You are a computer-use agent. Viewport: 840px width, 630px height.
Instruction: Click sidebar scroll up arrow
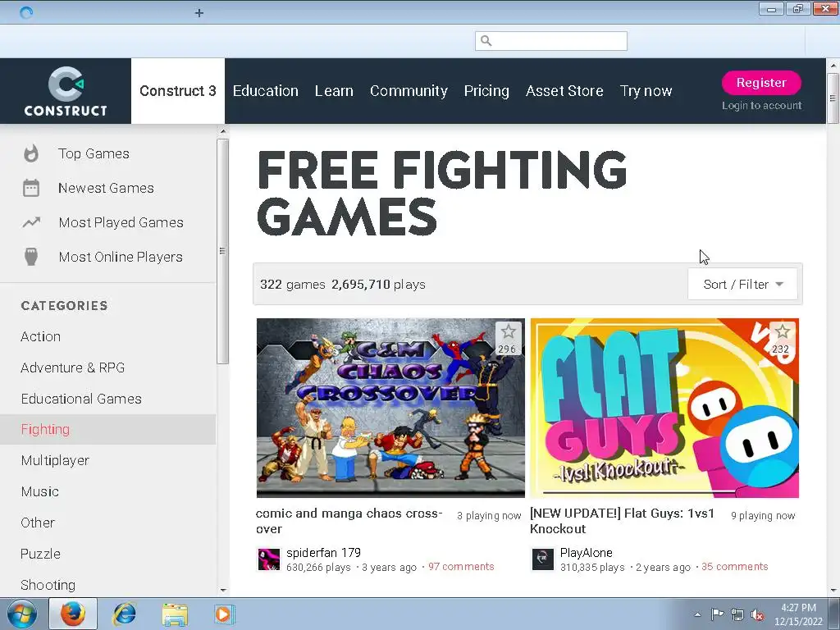(x=223, y=131)
